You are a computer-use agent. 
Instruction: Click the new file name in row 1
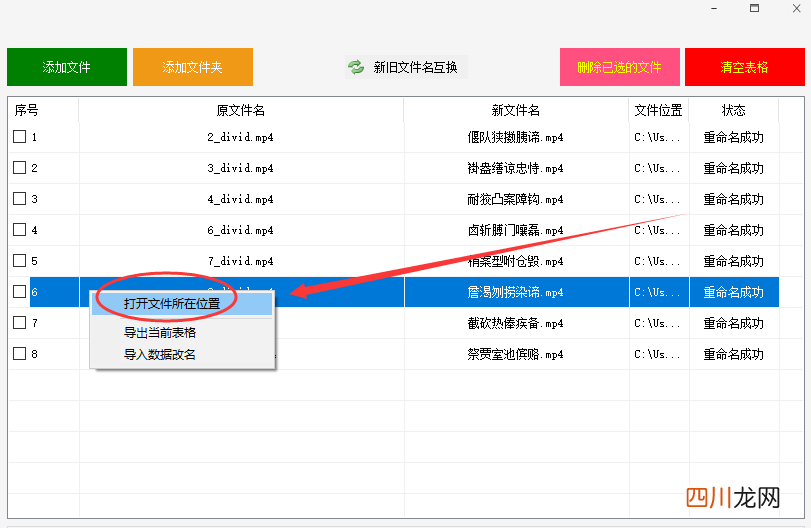coord(516,137)
